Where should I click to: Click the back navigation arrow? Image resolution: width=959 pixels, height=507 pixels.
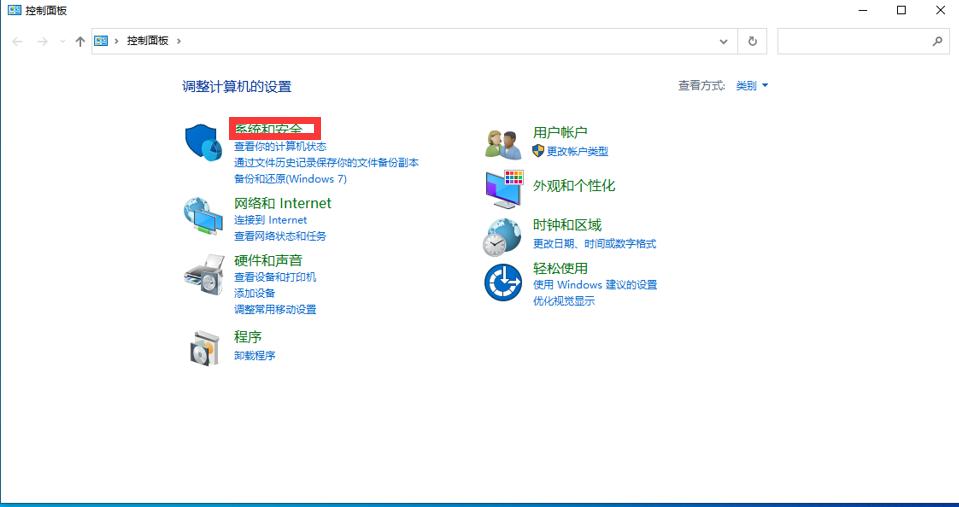click(18, 41)
